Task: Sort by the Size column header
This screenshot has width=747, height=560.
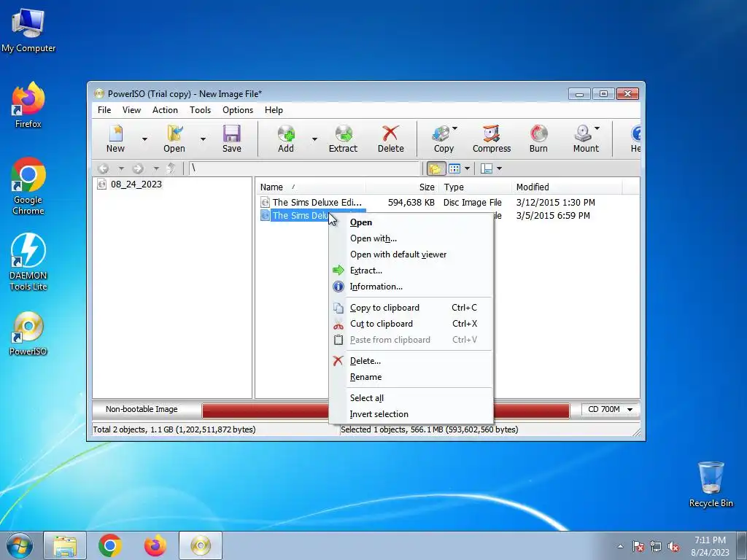Action: (402, 187)
